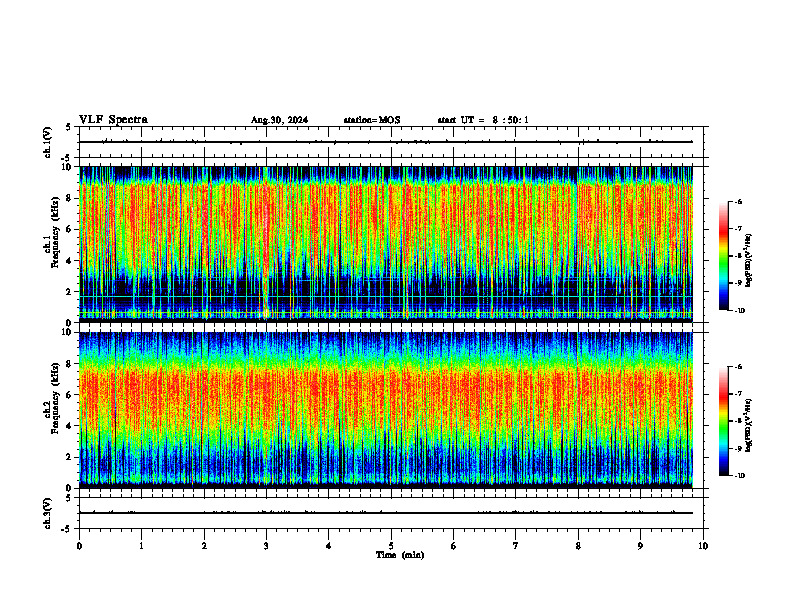Pick the ch.2 color scale bar

pyautogui.click(x=723, y=421)
